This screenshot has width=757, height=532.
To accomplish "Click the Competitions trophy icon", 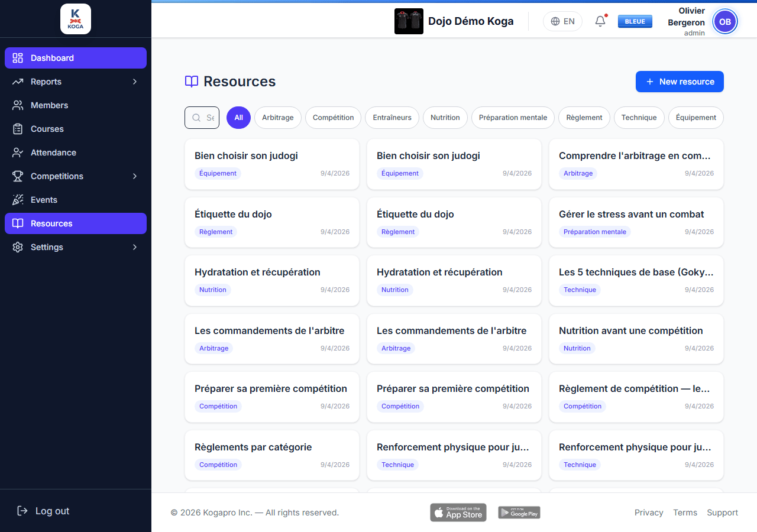I will tap(18, 176).
